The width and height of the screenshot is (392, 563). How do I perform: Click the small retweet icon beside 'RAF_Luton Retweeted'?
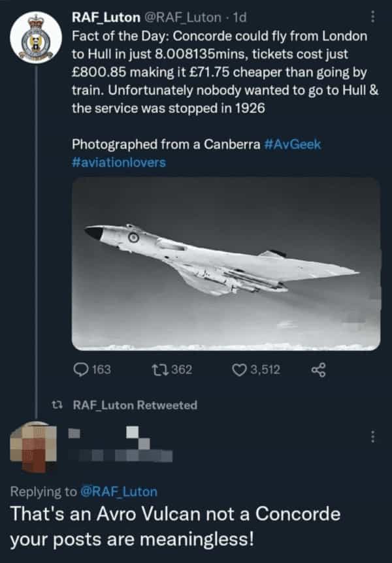[x=56, y=405]
